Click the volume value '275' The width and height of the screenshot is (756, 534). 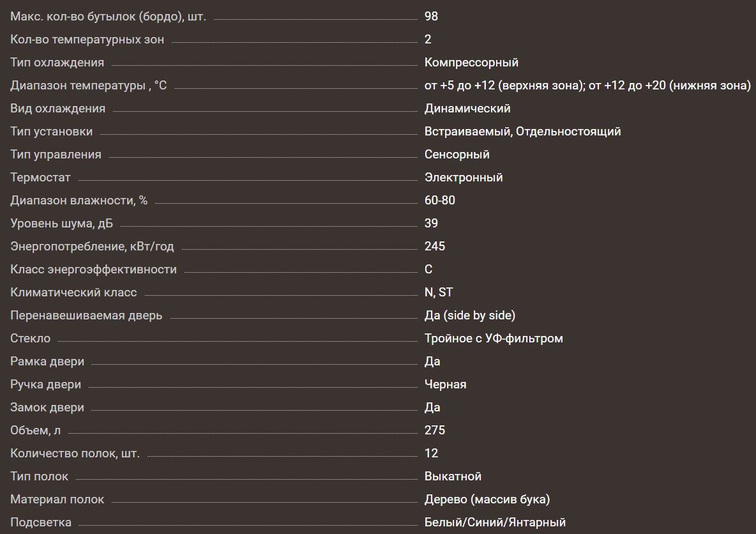(435, 431)
